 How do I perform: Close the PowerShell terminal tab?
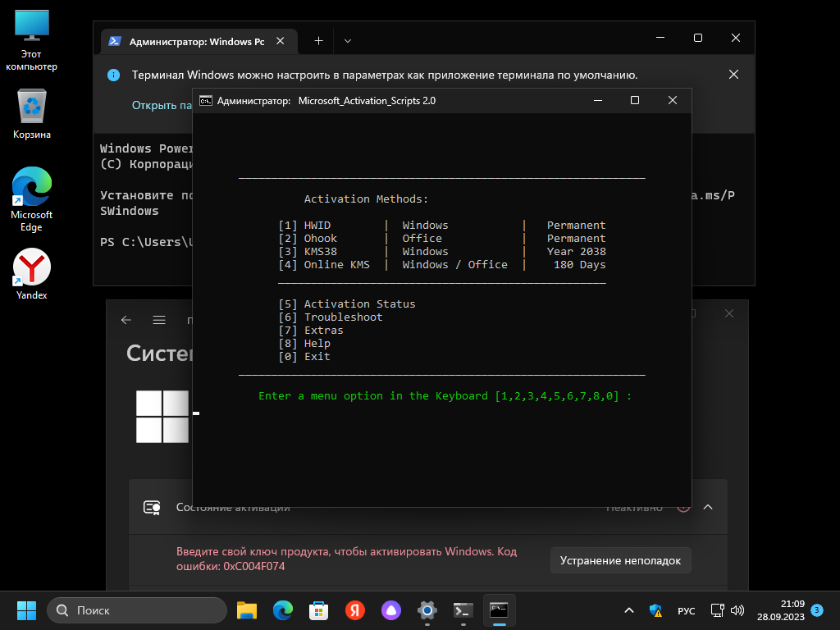pos(281,41)
